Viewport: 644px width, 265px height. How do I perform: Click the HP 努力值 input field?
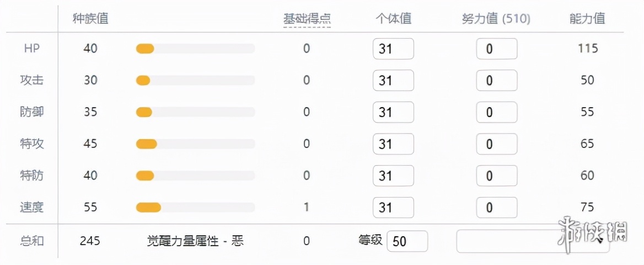[497, 49]
